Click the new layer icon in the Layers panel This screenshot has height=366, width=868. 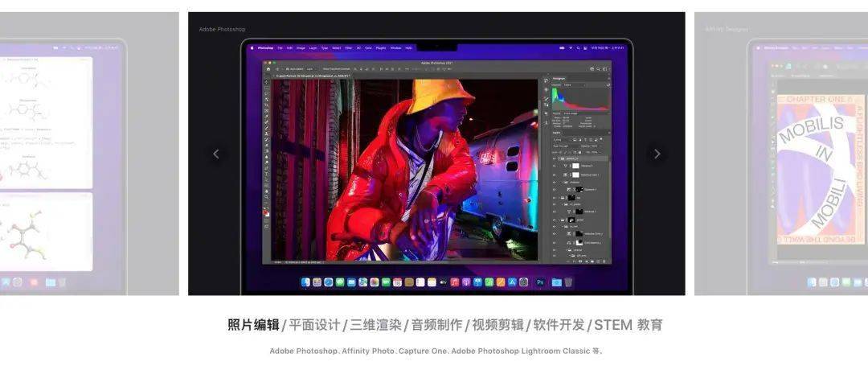point(598,261)
